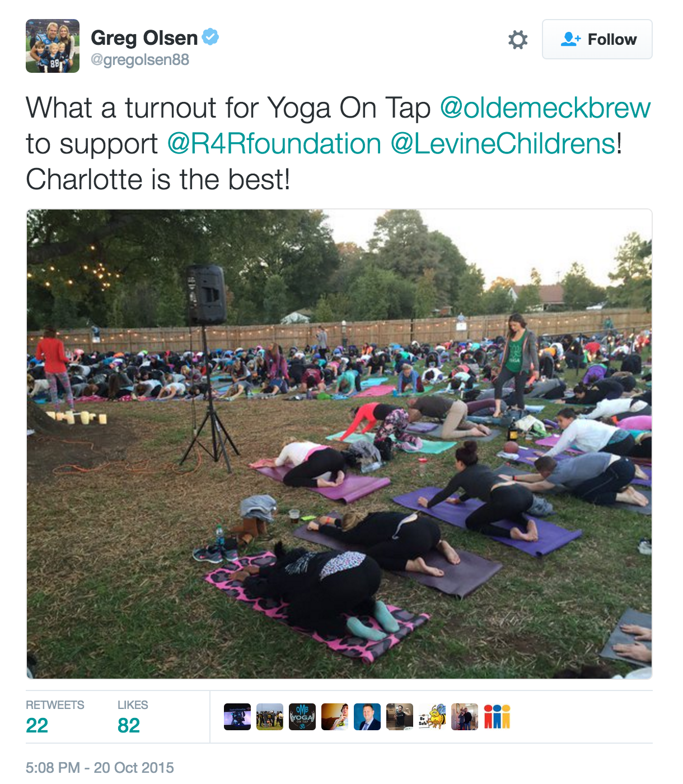Open the football team huddle avatar
Image resolution: width=683 pixels, height=784 pixels.
point(270,717)
